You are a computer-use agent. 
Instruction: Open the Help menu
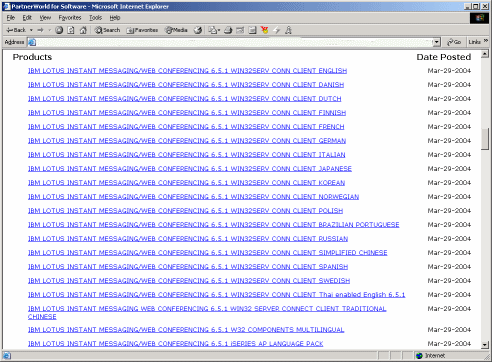(x=115, y=18)
